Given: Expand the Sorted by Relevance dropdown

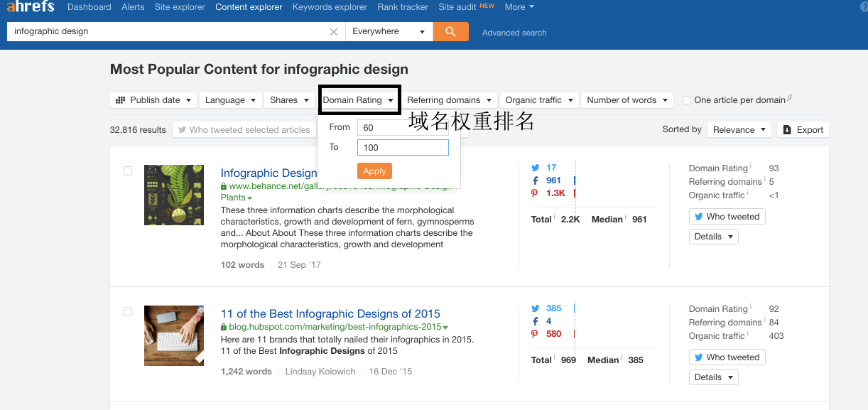Looking at the screenshot, I should click(x=738, y=129).
